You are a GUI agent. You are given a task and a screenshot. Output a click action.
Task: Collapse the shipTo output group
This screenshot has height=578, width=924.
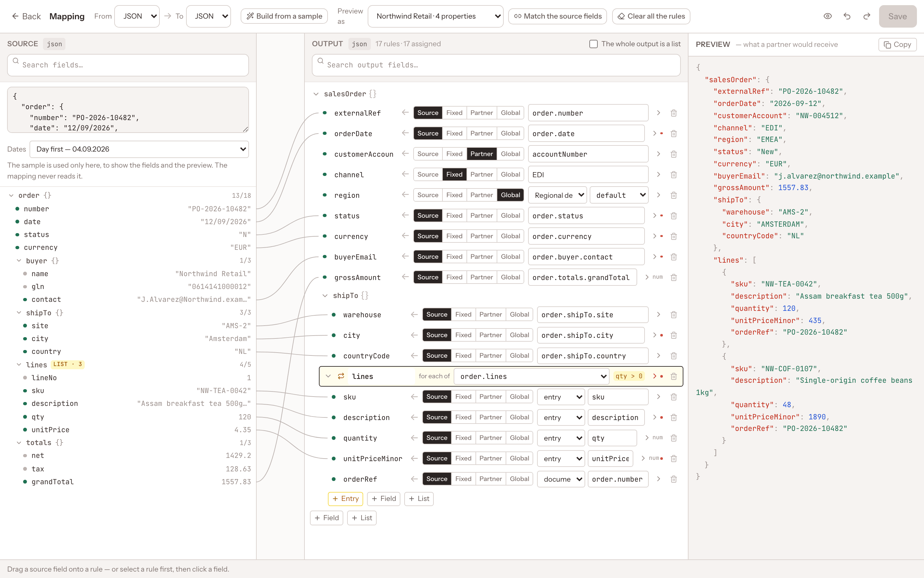tap(325, 295)
